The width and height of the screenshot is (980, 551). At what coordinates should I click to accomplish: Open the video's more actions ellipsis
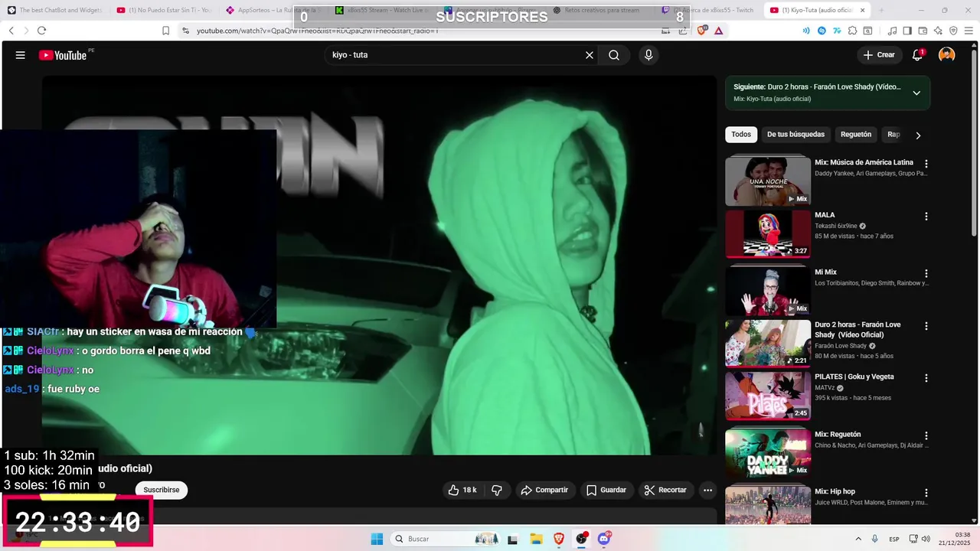pos(707,490)
